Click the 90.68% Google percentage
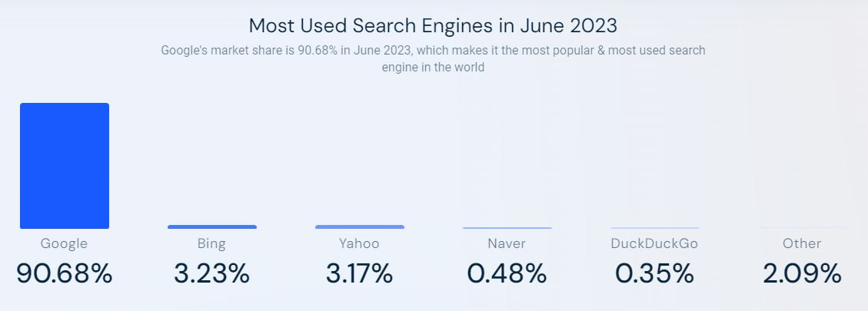 coord(65,273)
